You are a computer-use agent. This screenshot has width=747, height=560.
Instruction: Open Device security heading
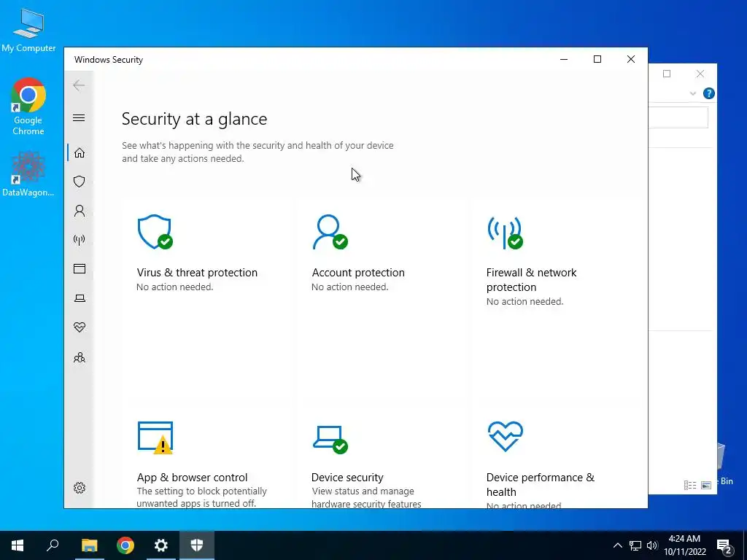(347, 477)
